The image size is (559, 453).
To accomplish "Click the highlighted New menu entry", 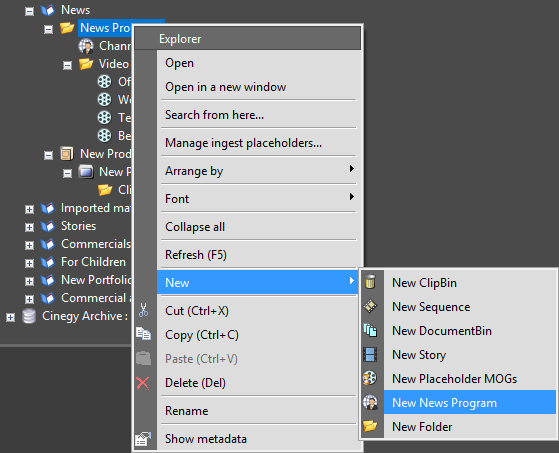I will (x=257, y=282).
